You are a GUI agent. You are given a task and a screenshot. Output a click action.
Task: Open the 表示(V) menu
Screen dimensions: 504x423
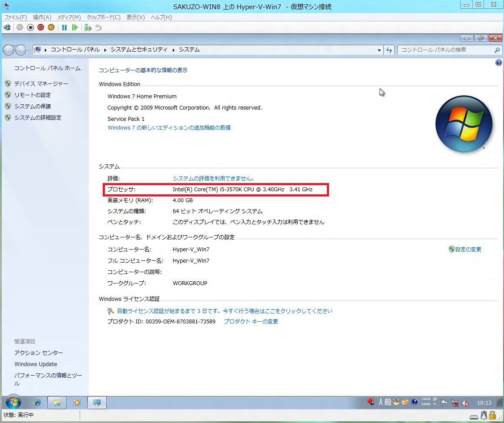coord(136,17)
